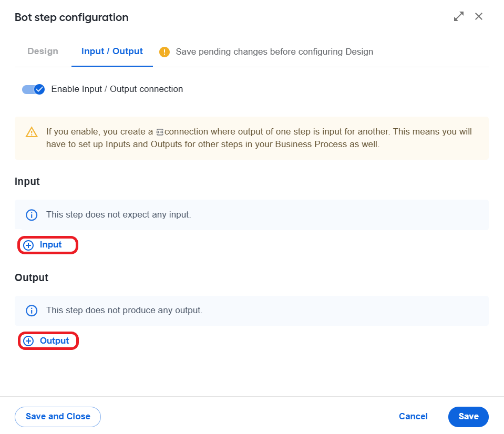
Task: Disable the Input / Output connection toggle
Action: pyautogui.click(x=33, y=89)
